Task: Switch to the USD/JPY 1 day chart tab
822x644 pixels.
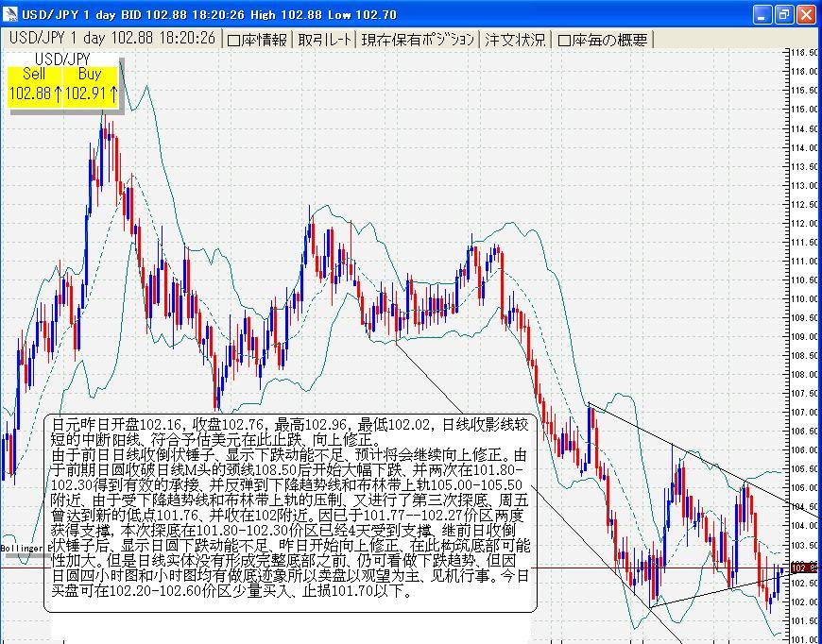Action: pyautogui.click(x=112, y=39)
